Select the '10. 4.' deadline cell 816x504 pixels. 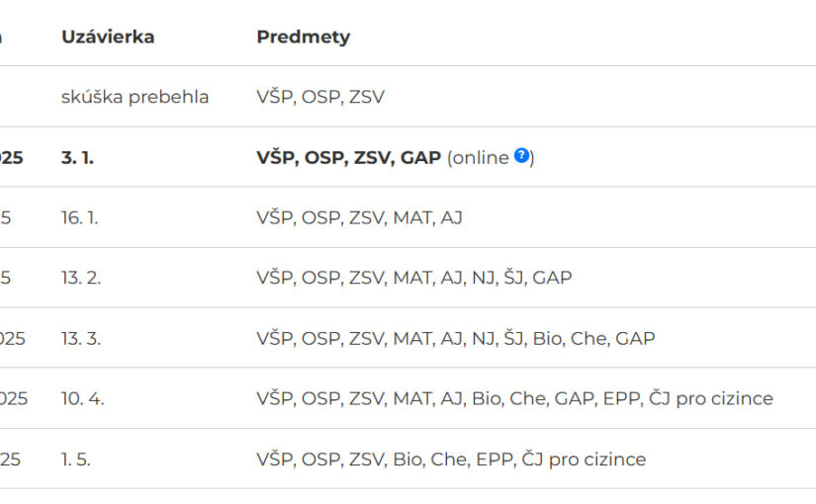[83, 399]
